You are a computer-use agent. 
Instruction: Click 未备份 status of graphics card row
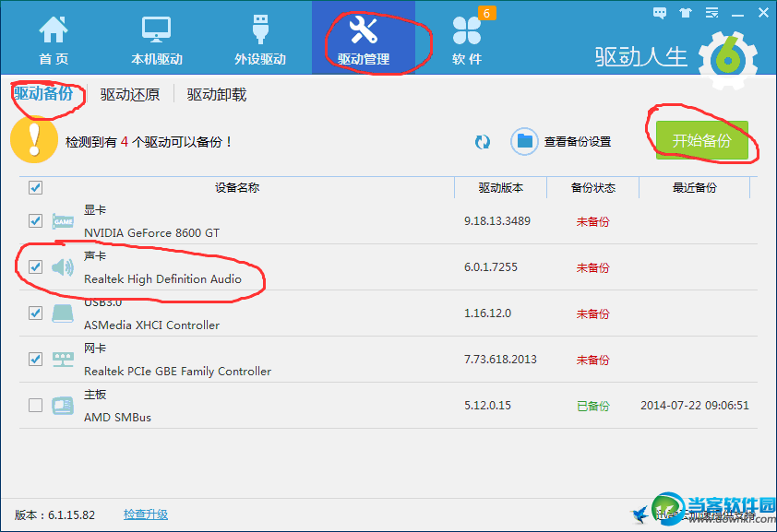point(592,221)
